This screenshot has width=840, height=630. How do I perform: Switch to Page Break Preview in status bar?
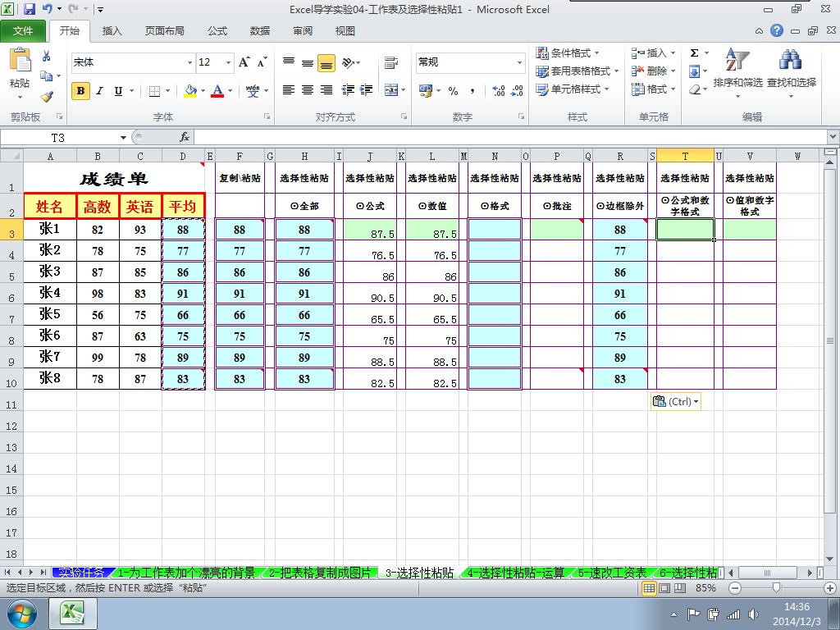[680, 588]
